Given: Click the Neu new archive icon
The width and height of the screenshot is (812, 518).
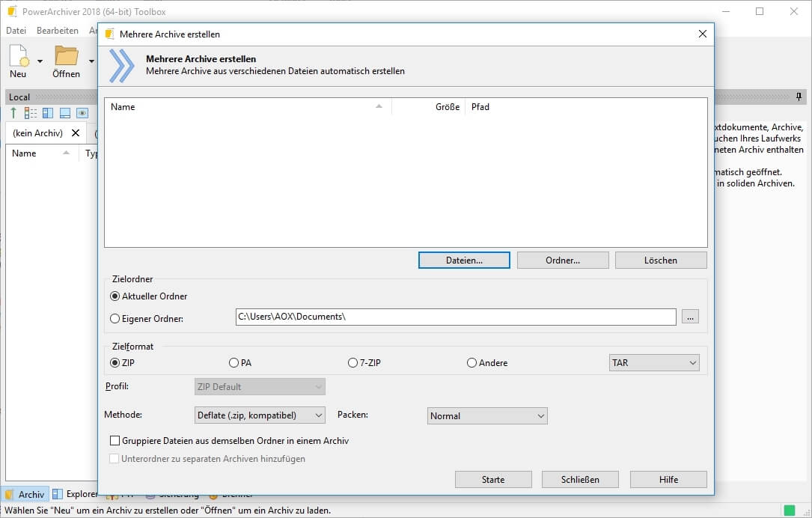Looking at the screenshot, I should click(18, 57).
